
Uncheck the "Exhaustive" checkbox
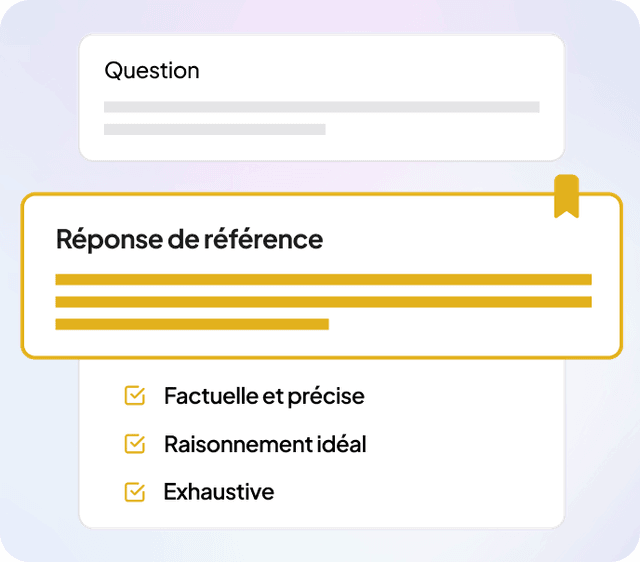pyautogui.click(x=135, y=492)
